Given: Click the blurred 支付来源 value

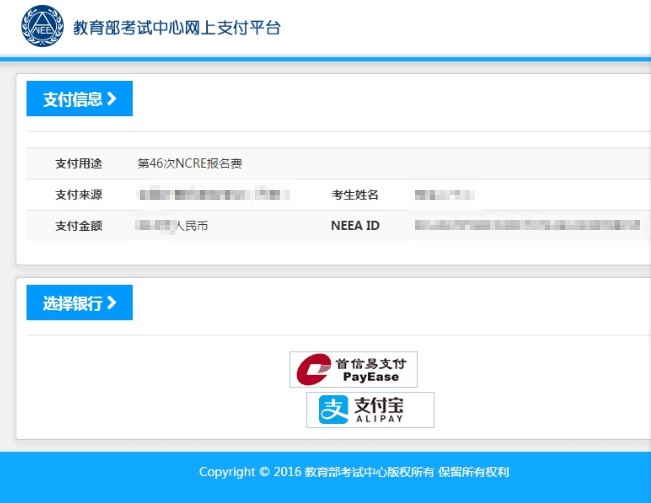Looking at the screenshot, I should [213, 194].
